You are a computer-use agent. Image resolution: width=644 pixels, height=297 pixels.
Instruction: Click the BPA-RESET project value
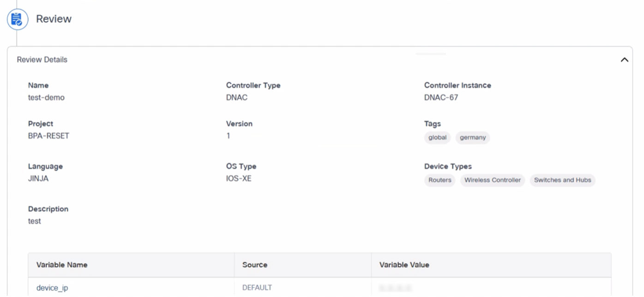(x=48, y=136)
